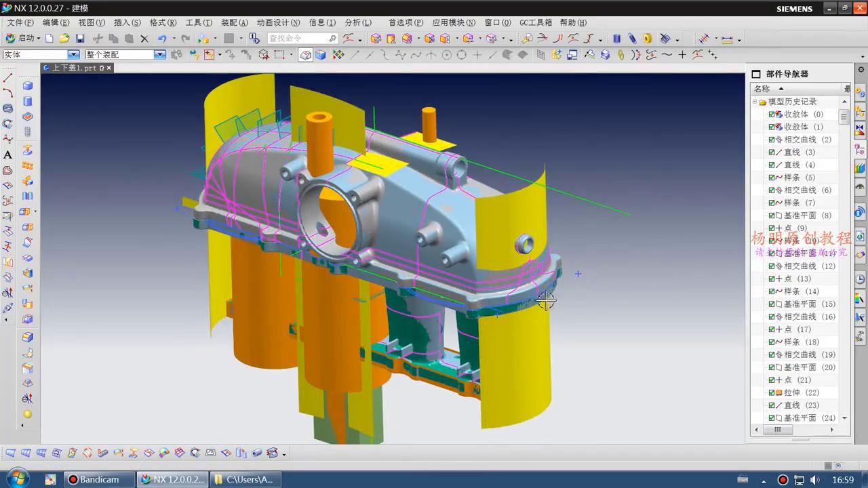Click the new file blank page icon
Image resolution: width=868 pixels, height=488 pixels.
pyautogui.click(x=50, y=39)
